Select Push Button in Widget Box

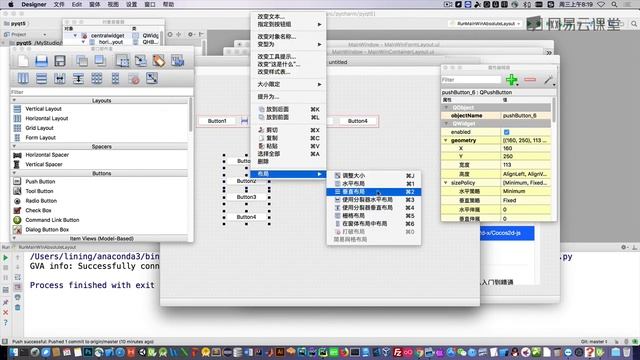[40, 182]
